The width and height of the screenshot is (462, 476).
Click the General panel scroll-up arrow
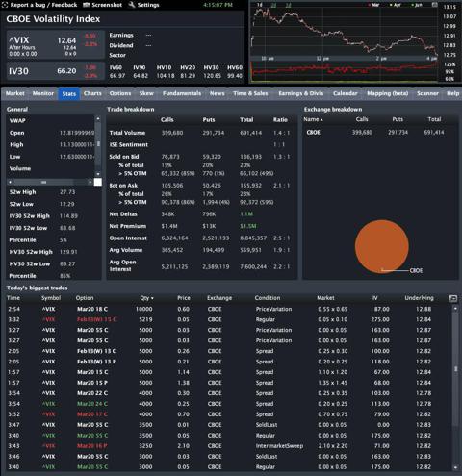point(98,119)
